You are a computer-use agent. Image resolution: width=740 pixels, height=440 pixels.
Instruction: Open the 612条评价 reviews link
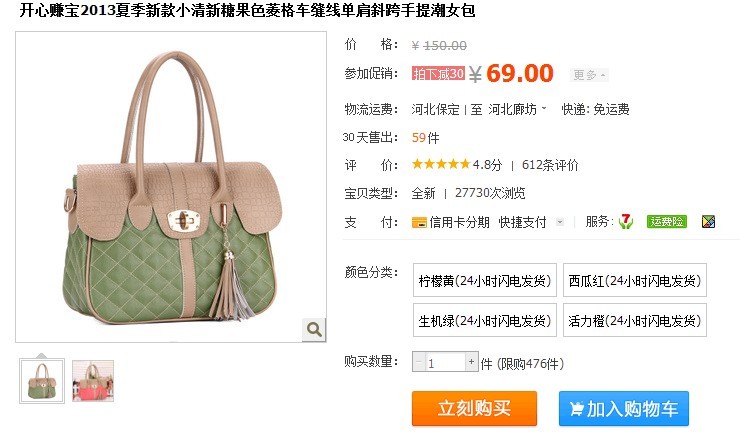click(550, 165)
